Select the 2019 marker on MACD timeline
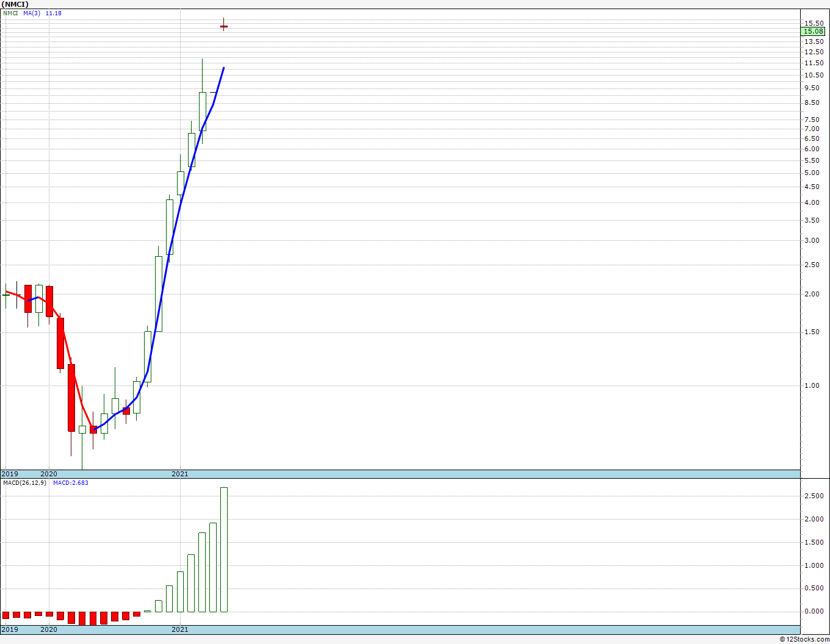 click(x=10, y=629)
